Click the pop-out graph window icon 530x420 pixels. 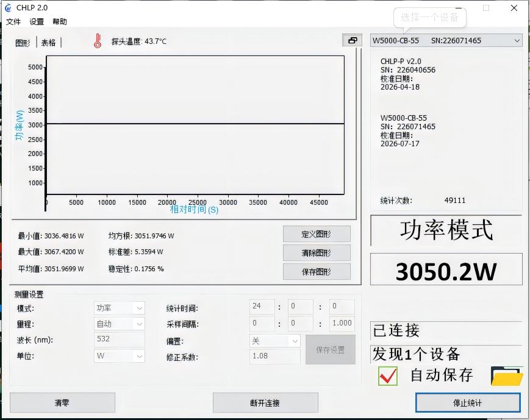tap(352, 41)
